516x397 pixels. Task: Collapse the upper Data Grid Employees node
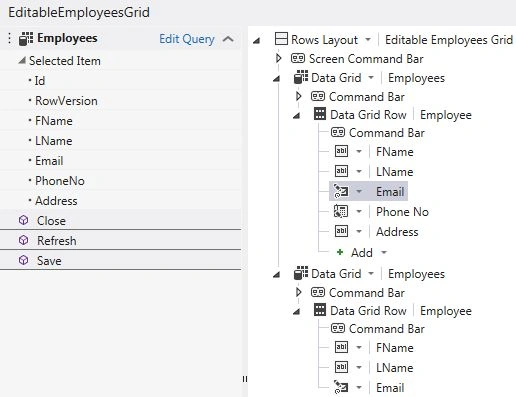click(x=276, y=79)
